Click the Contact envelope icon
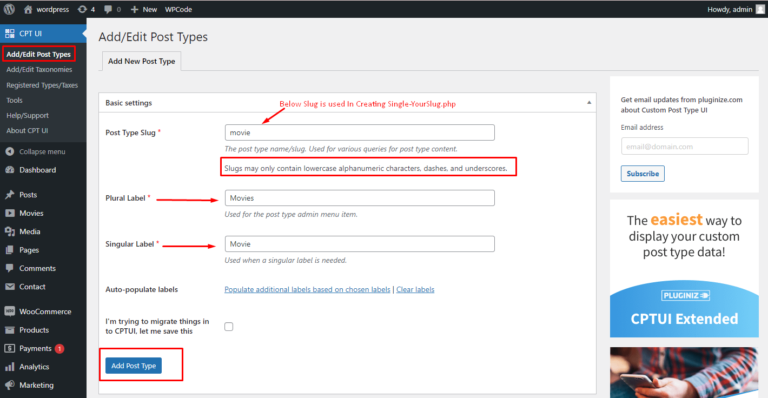Image resolution: width=768 pixels, height=398 pixels. pos(9,286)
